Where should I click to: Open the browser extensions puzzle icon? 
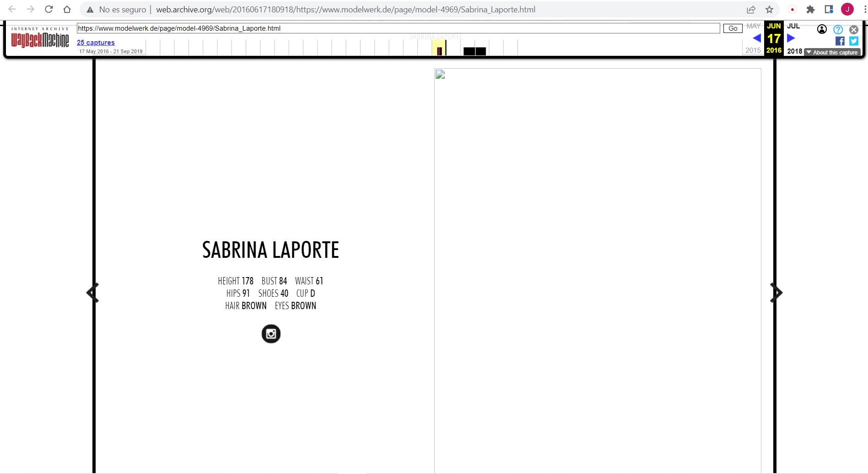(x=810, y=9)
